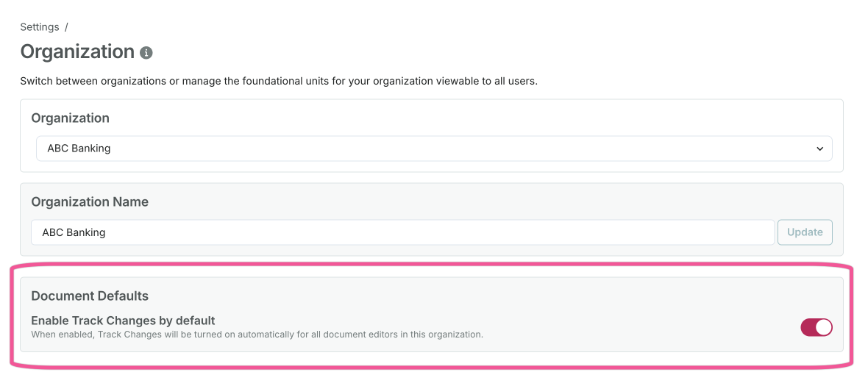
Task: Click the Enable Track Changes by default label
Action: (x=123, y=321)
